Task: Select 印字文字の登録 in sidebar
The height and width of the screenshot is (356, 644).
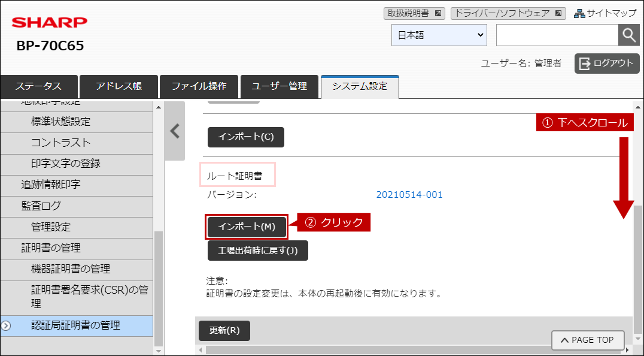Action: click(77, 164)
